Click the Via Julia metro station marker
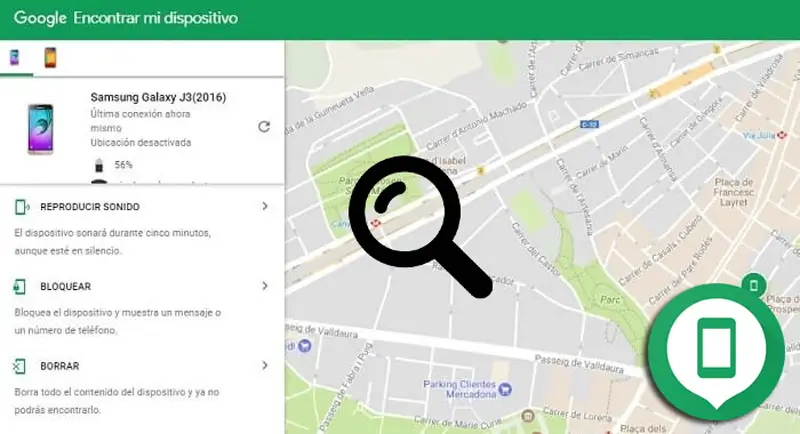Screen dimensions: 800x434 782,135
